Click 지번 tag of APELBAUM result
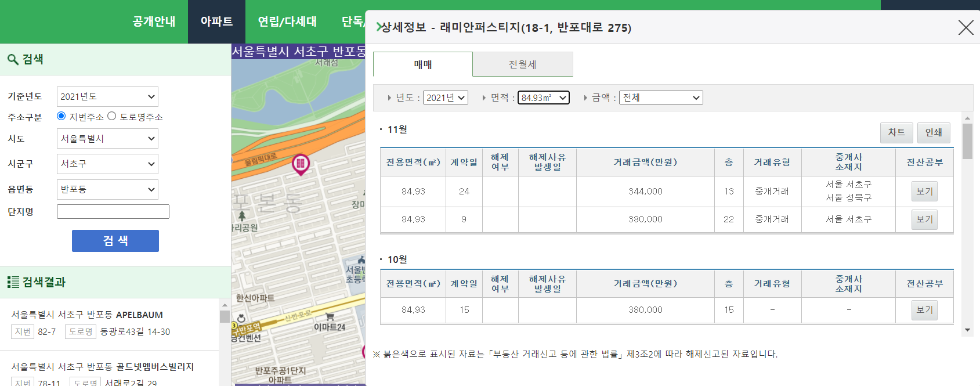 [x=23, y=331]
